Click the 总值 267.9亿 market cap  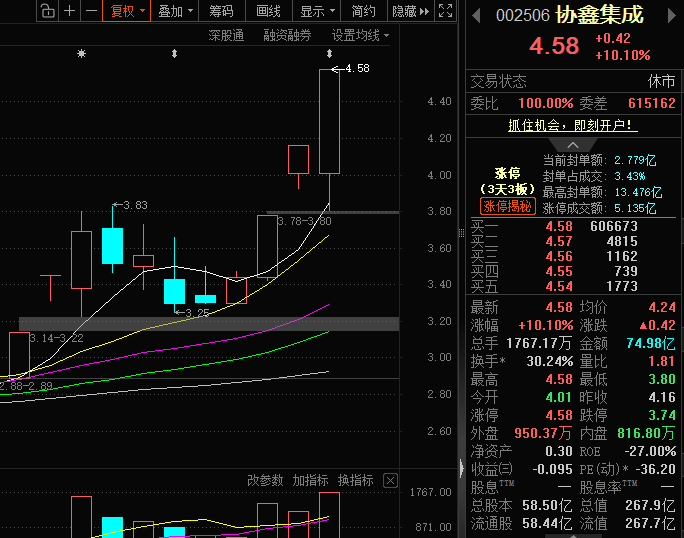click(x=650, y=505)
